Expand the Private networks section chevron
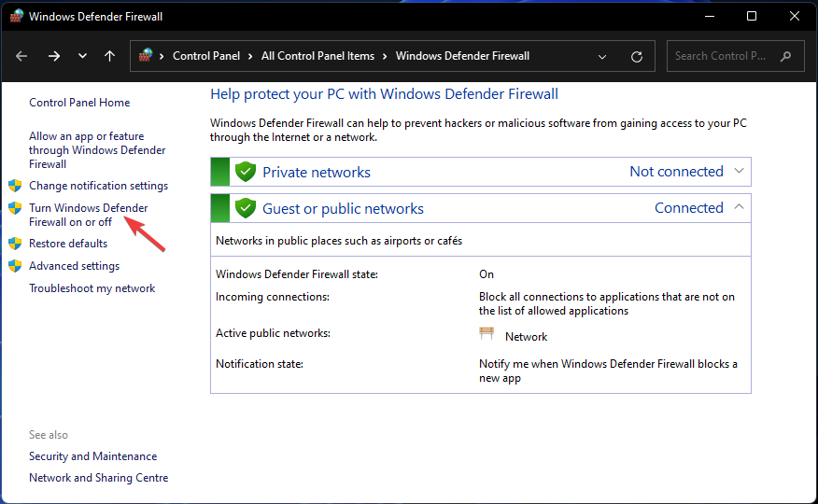 pos(739,171)
